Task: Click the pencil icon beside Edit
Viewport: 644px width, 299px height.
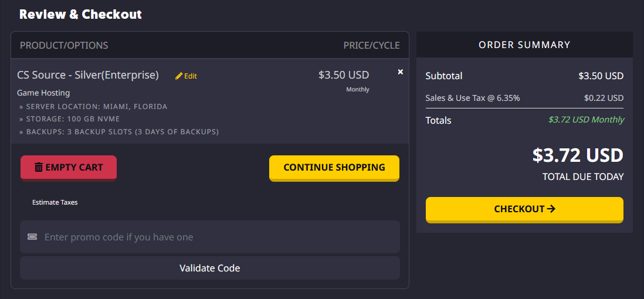Action: click(x=179, y=76)
